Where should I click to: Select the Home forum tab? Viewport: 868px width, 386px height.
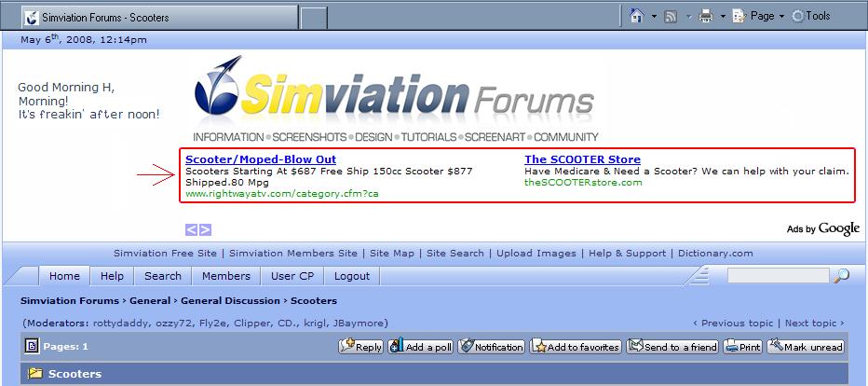[x=65, y=276]
